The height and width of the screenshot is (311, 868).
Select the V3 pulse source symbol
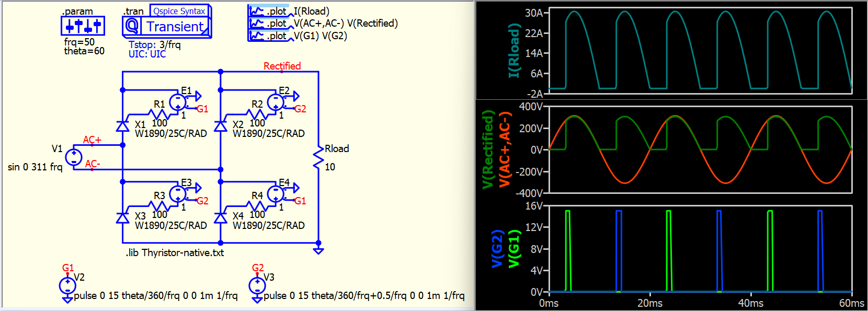(x=257, y=286)
